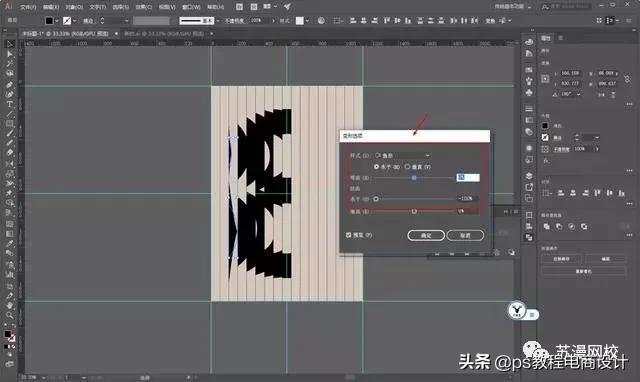The height and width of the screenshot is (382, 640).
Task: Select the Zoom tool
Action: [x=10, y=315]
